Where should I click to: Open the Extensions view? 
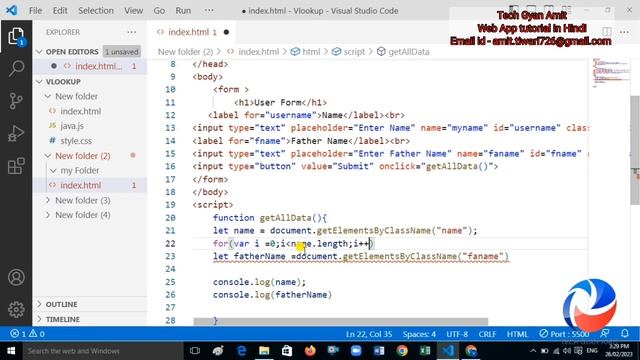pos(16,166)
